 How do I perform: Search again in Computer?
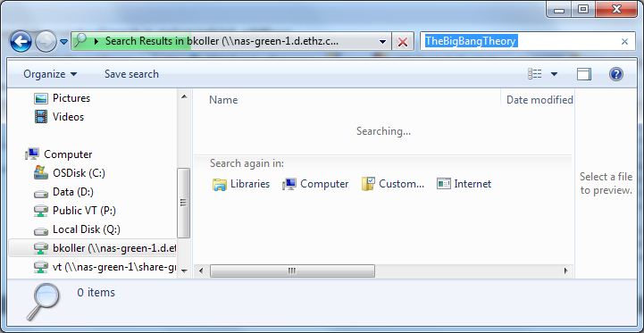pyautogui.click(x=315, y=184)
